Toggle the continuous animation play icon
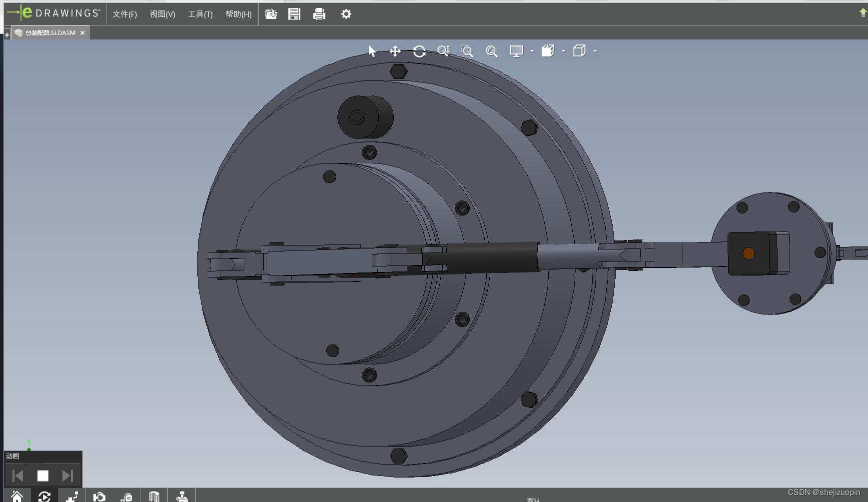 44,496
